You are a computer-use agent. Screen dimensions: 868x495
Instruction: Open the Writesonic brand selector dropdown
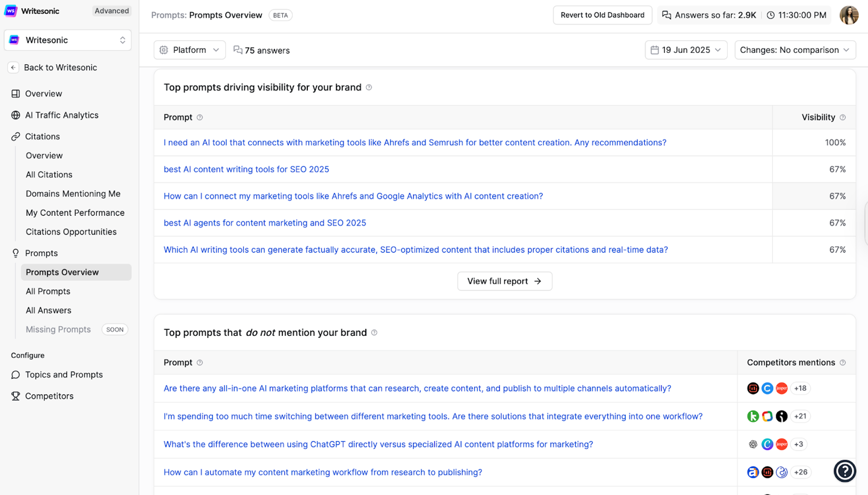[68, 40]
